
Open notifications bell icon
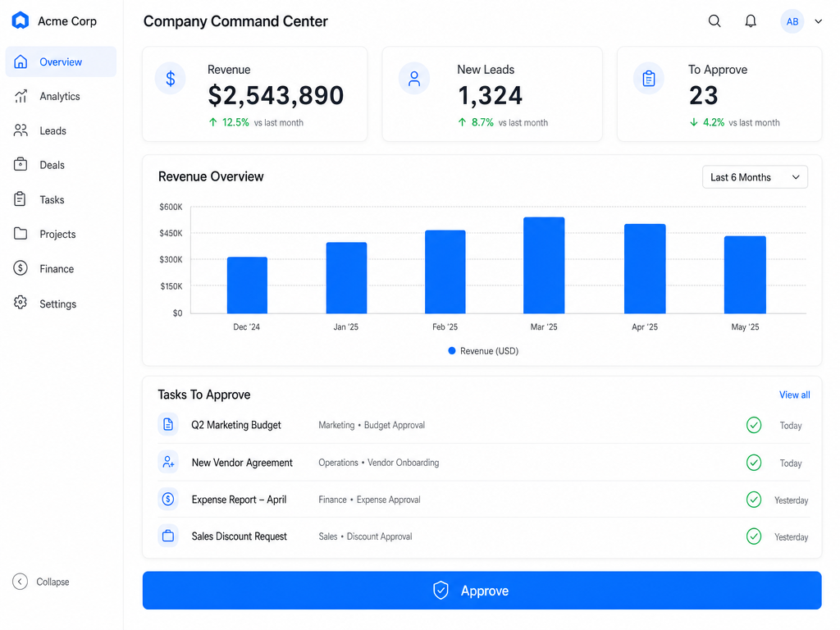(751, 21)
